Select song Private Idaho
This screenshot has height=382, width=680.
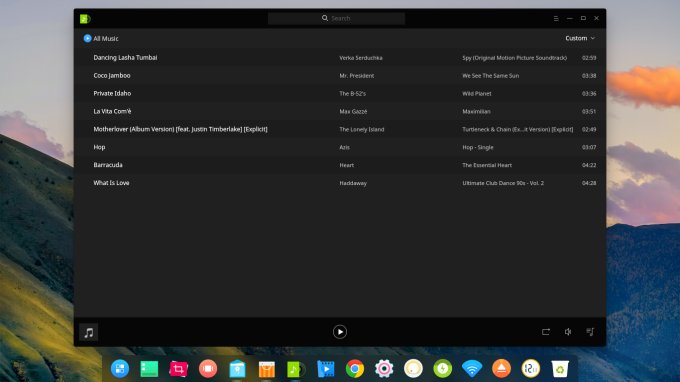(112, 93)
